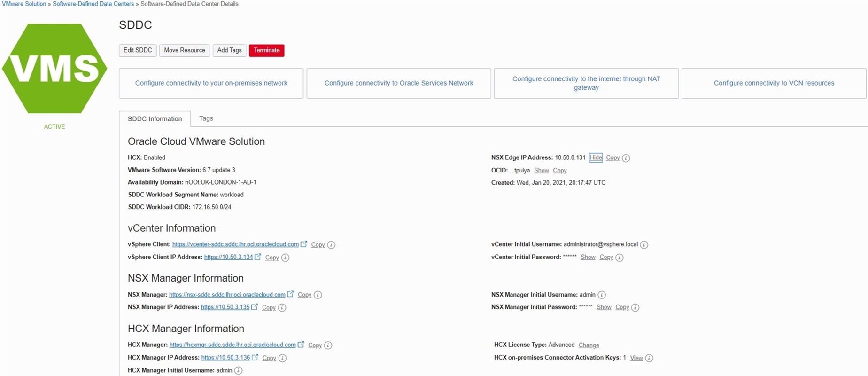Hide the NSX Edge IP Address
Screen dimensions: 868x376
click(x=596, y=157)
